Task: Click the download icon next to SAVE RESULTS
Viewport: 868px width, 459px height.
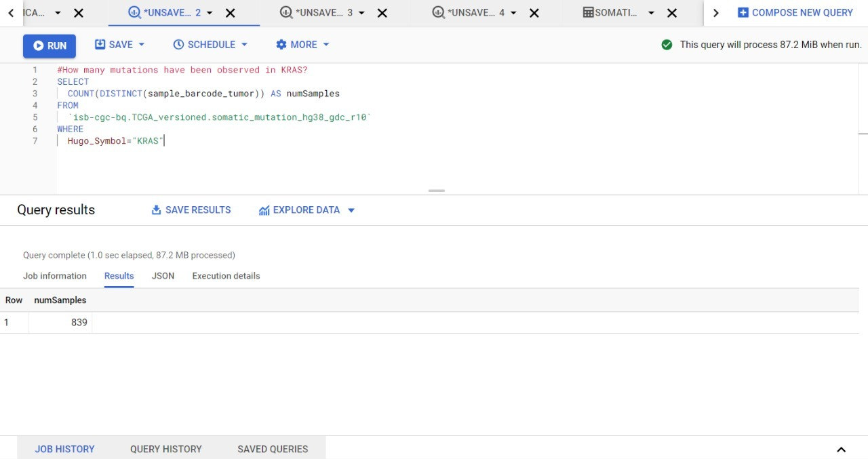Action: click(156, 209)
